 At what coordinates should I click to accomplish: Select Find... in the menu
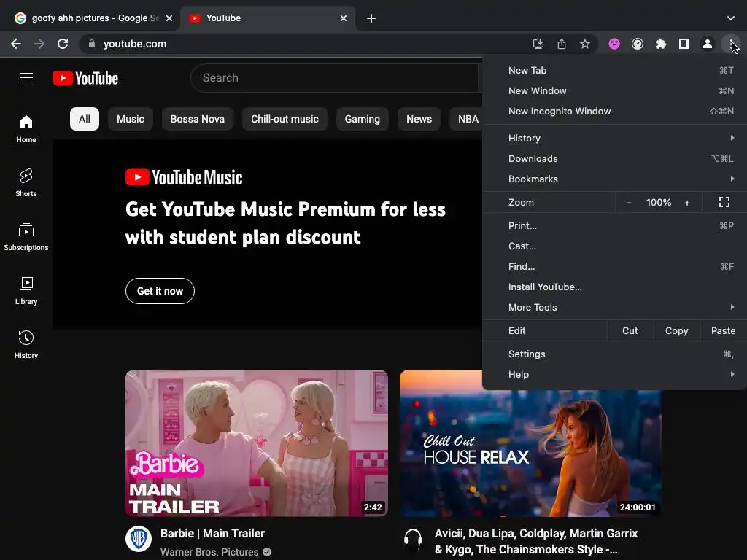[614, 267]
